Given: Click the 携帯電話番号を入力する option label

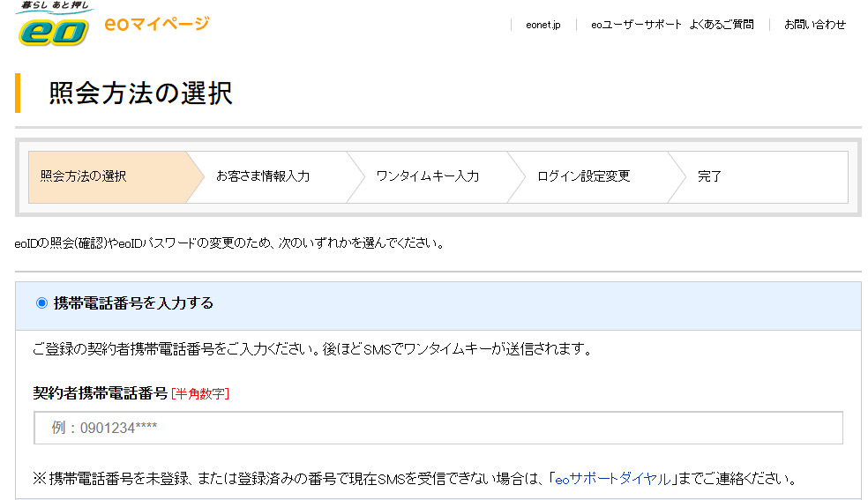Looking at the screenshot, I should 133,303.
